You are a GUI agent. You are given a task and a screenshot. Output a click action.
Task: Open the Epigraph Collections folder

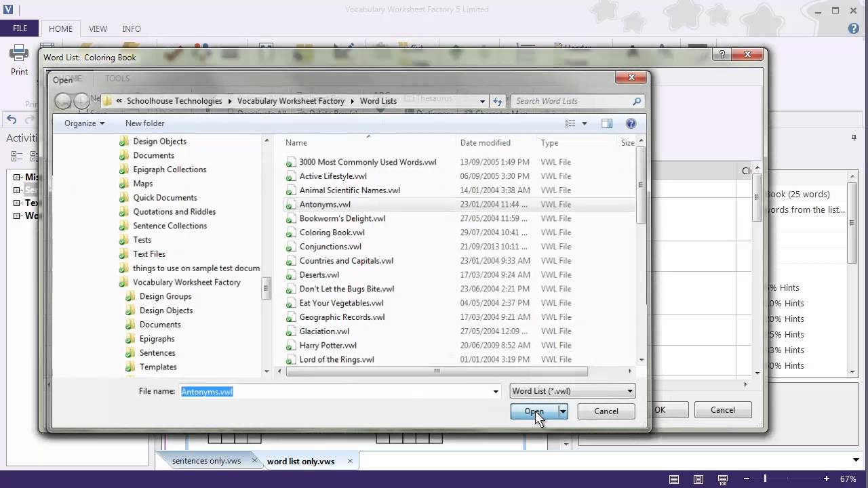[x=170, y=169]
